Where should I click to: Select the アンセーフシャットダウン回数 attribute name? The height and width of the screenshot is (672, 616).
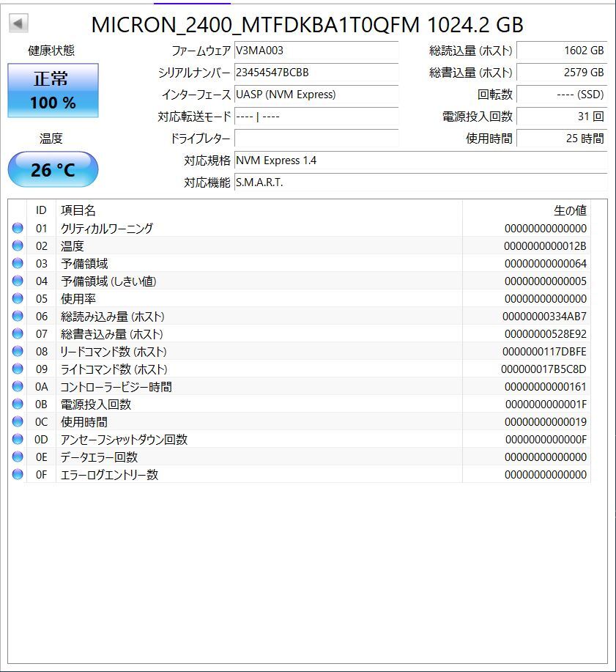point(125,439)
